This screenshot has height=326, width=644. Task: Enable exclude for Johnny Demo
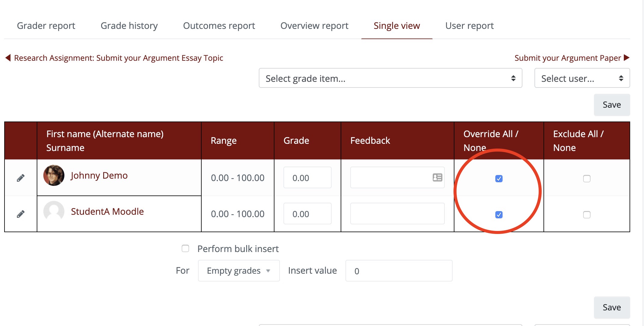pos(587,179)
